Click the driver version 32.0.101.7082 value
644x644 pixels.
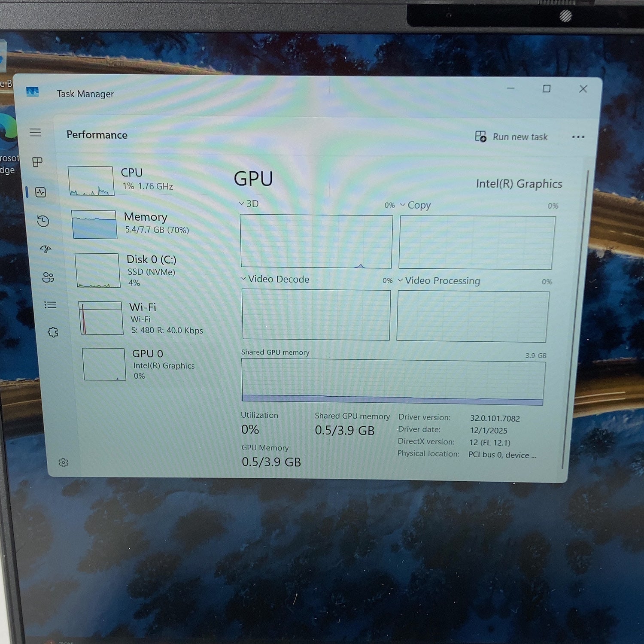(495, 418)
